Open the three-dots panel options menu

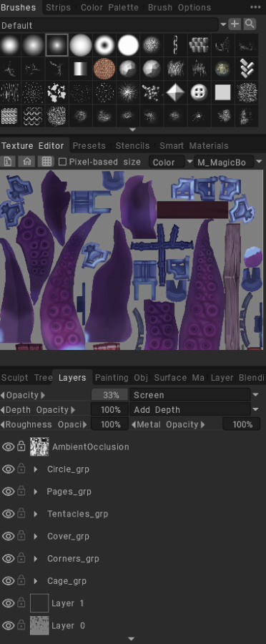[255, 7]
